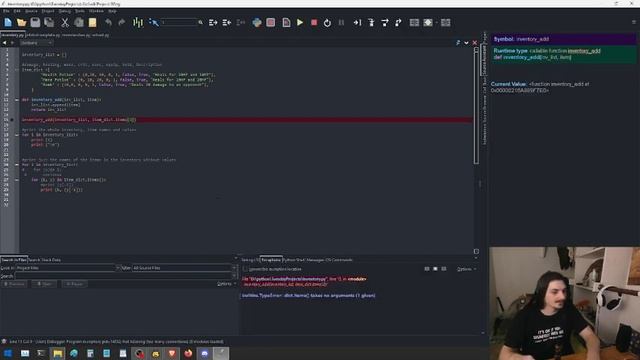Open the Filter All Source Files dropdown
This screenshot has width=640, height=360.
pos(184,268)
